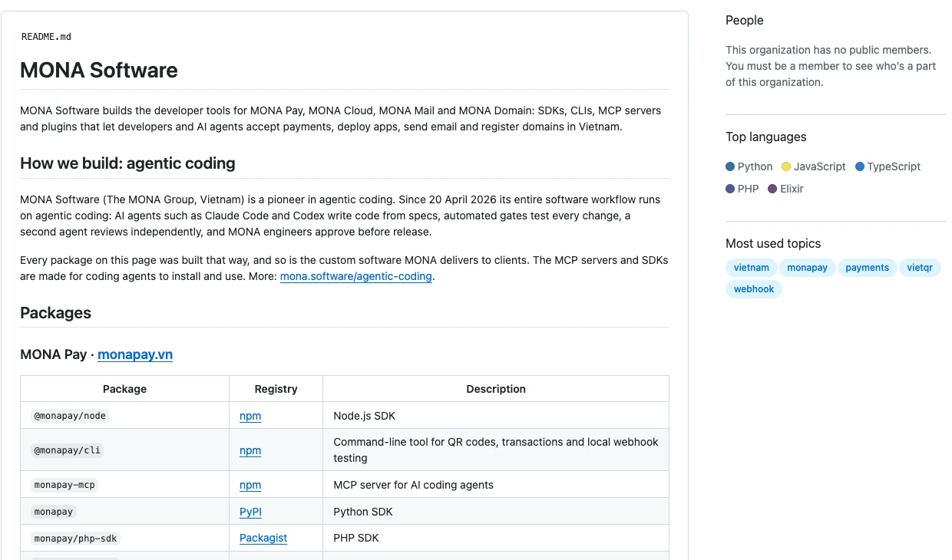
Task: Select the monapay topic tag
Action: click(x=807, y=268)
